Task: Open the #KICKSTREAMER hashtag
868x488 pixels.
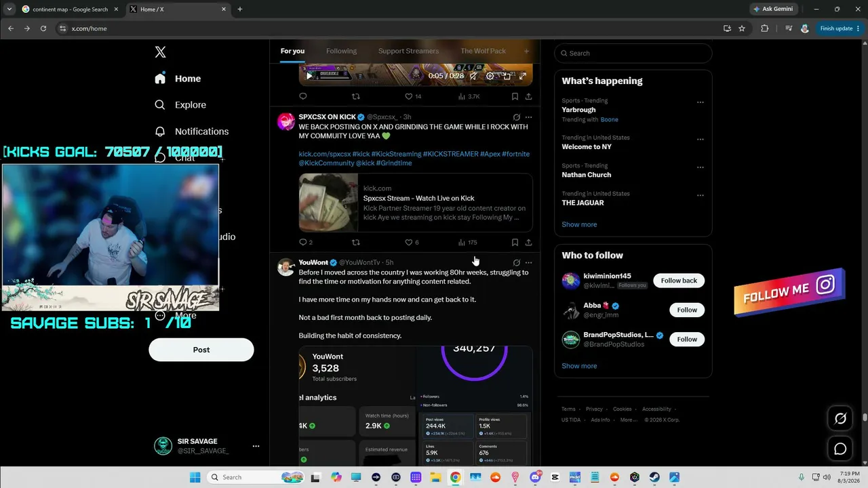Action: click(451, 154)
